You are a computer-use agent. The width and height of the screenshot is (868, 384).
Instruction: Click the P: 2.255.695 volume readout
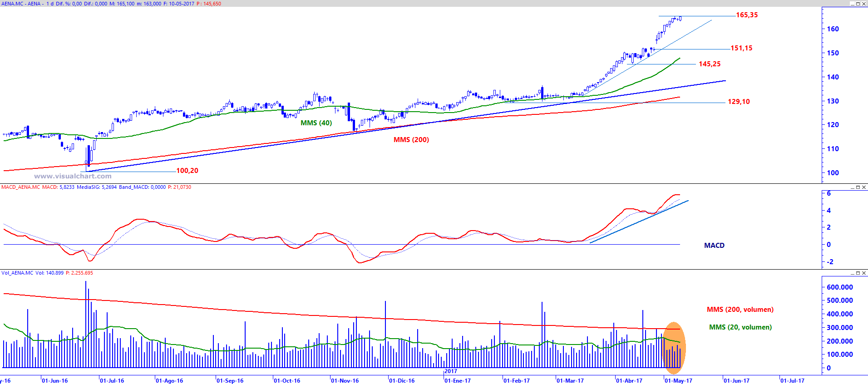point(79,273)
